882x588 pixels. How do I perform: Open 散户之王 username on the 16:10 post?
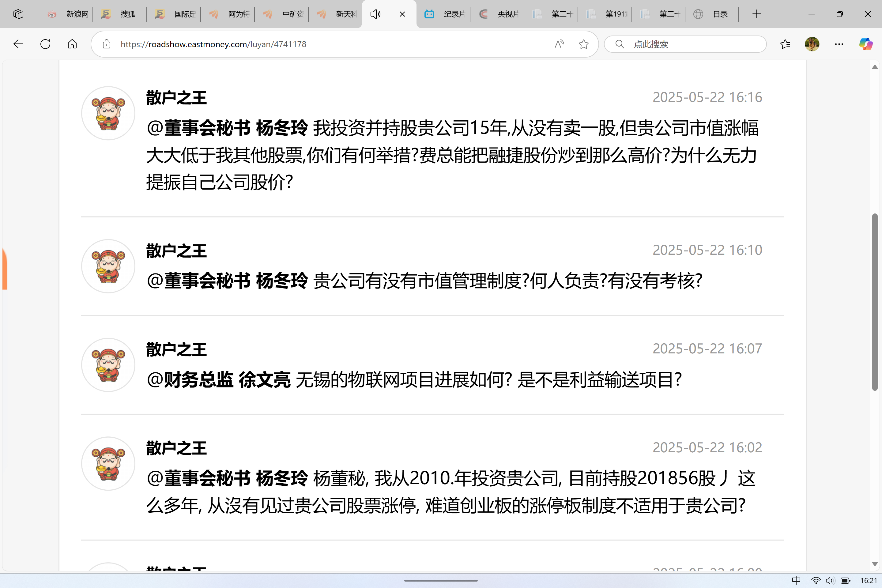pos(176,251)
